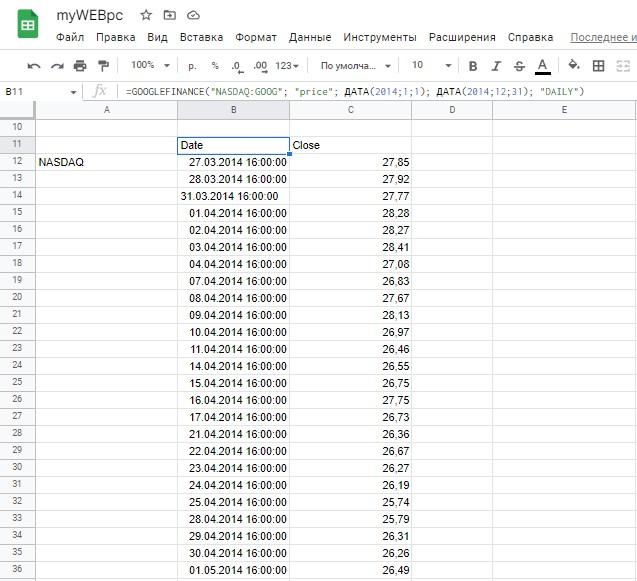The width and height of the screenshot is (637, 581).
Task: Open the font family dropdown
Action: click(x=355, y=66)
